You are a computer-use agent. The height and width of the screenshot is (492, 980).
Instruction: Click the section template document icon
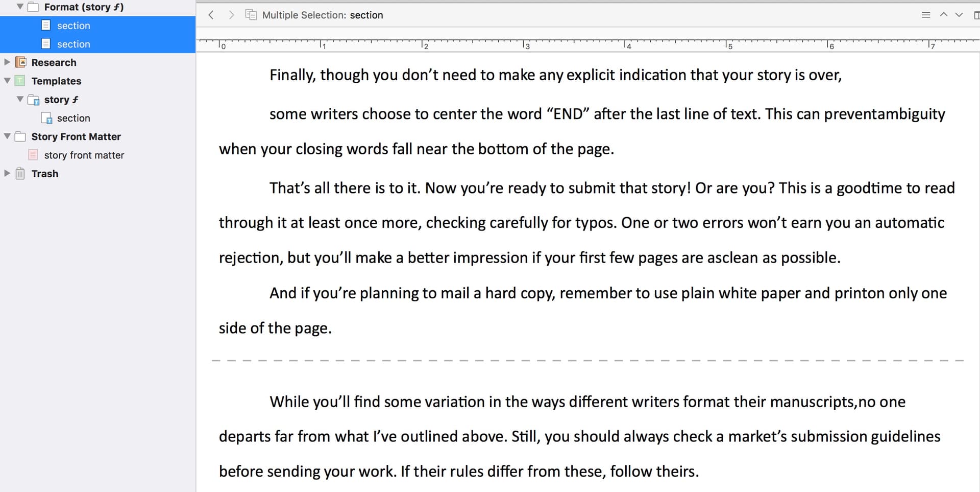tap(46, 118)
